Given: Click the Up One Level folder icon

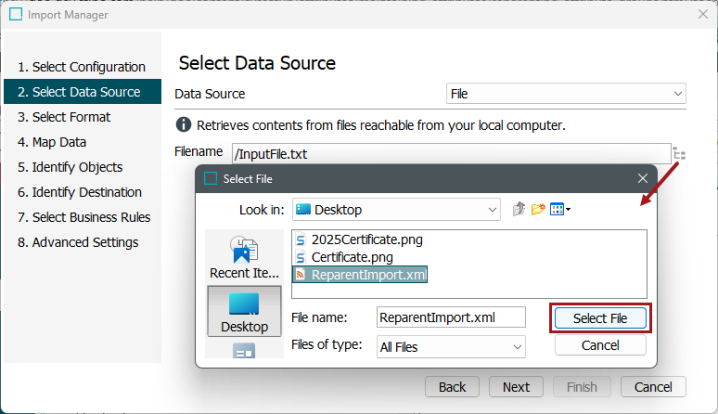Looking at the screenshot, I should [x=518, y=209].
